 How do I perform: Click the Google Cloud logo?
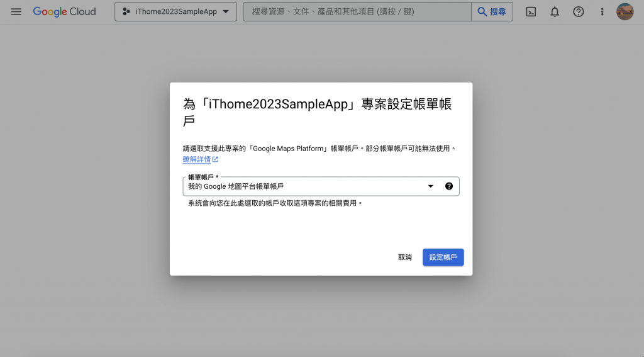pyautogui.click(x=65, y=11)
